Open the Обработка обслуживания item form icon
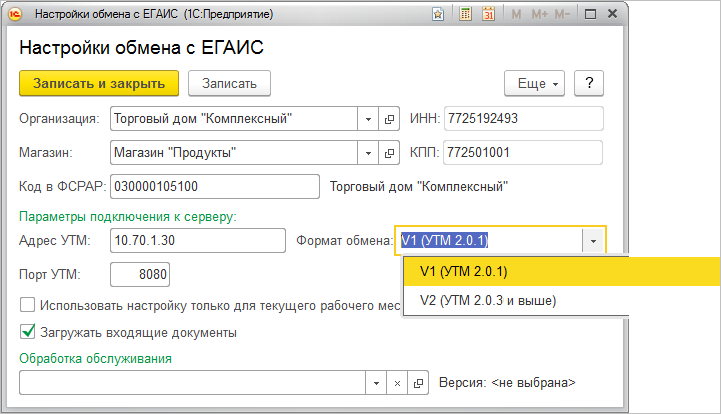The width and height of the screenshot is (721, 414). 419,383
